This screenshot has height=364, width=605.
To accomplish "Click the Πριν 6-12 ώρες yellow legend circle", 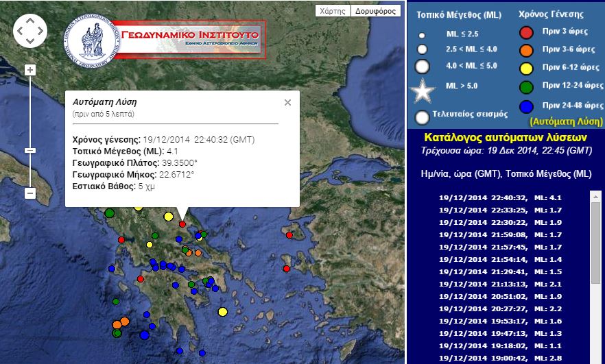I will (526, 69).
